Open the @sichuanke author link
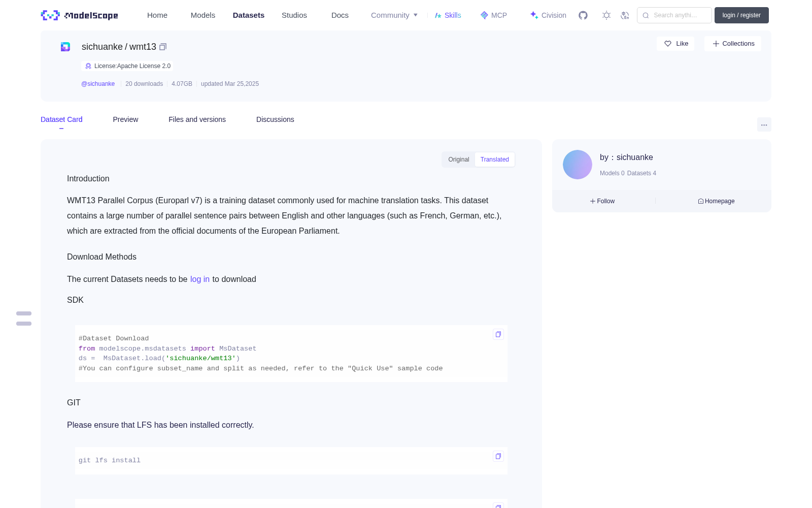Viewport: 812px width, 508px height. point(98,84)
